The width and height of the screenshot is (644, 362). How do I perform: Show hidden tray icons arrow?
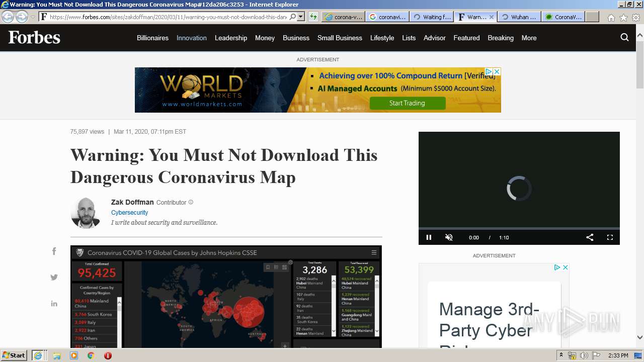coord(561,355)
